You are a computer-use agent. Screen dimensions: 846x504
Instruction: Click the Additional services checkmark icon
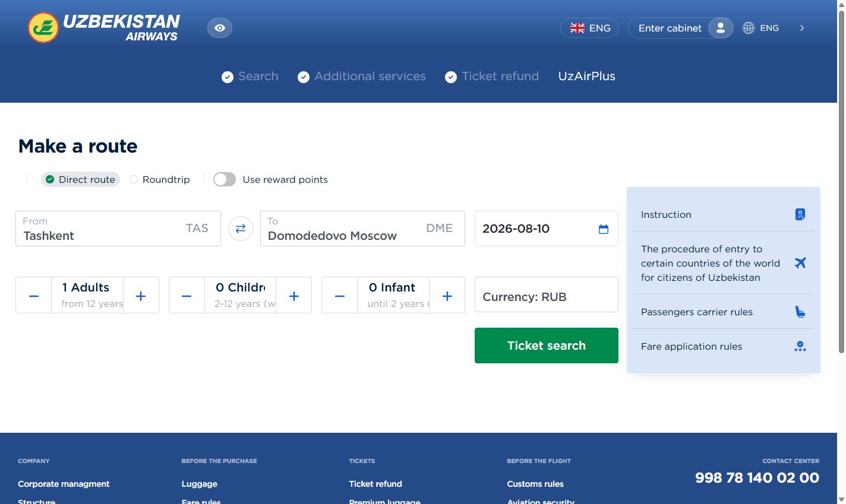click(304, 77)
